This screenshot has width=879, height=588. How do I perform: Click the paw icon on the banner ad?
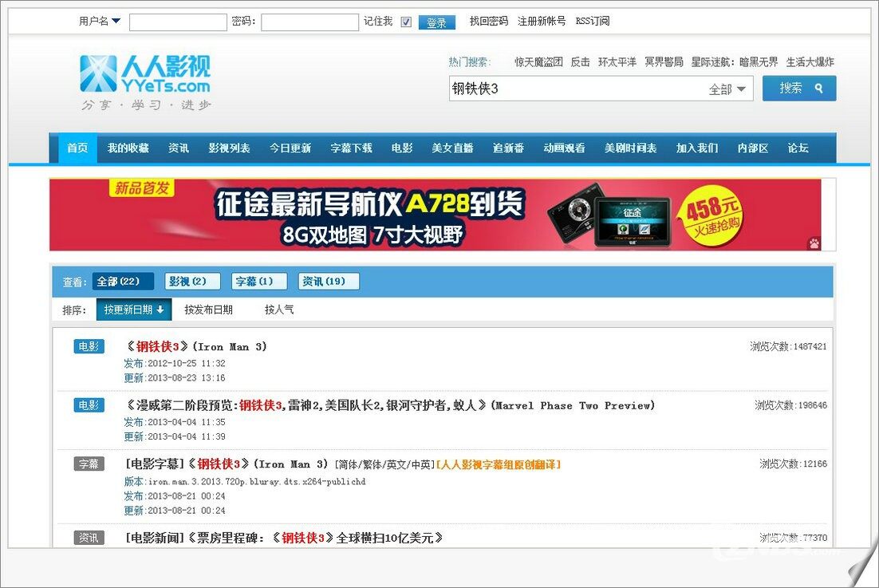[x=814, y=243]
